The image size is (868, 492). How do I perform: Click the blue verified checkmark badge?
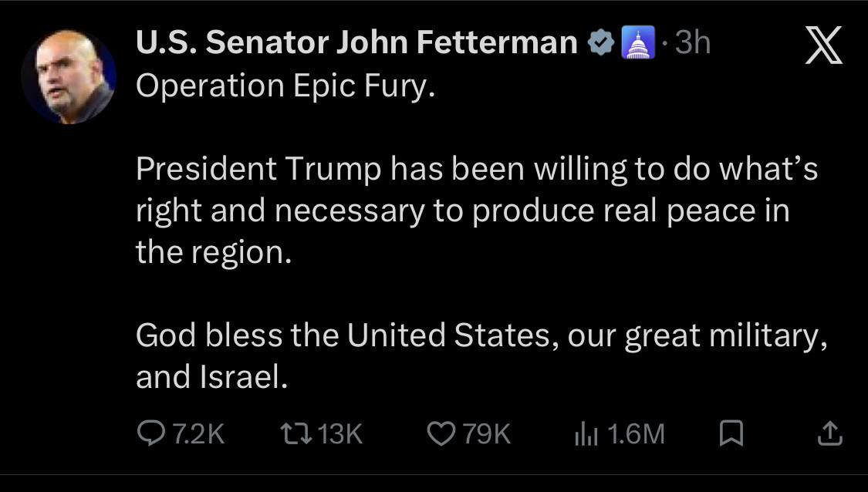coord(602,43)
